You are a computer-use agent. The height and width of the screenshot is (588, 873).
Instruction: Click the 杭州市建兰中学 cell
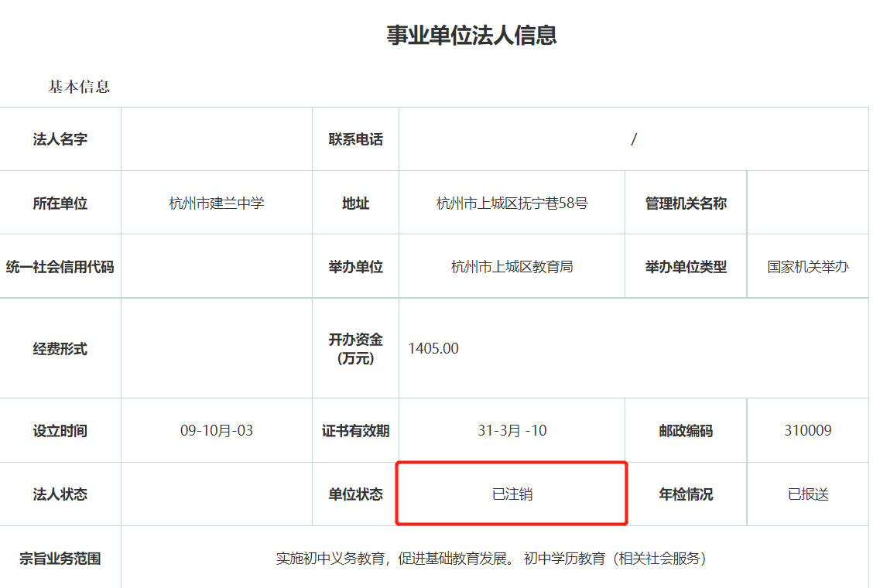tap(217, 203)
